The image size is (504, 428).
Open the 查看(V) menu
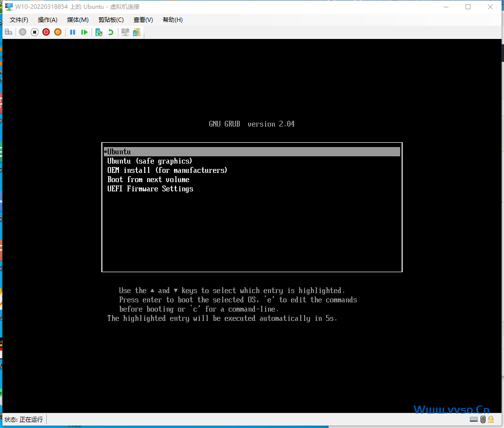point(143,20)
